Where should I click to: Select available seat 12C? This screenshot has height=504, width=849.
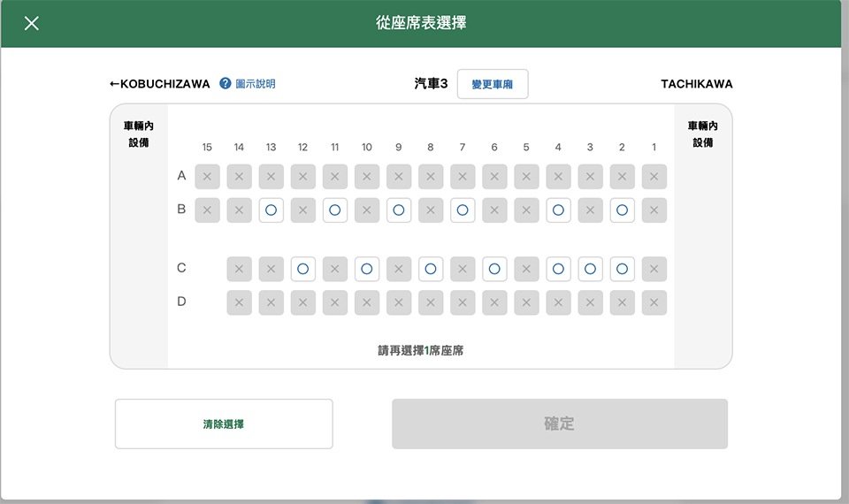302,269
